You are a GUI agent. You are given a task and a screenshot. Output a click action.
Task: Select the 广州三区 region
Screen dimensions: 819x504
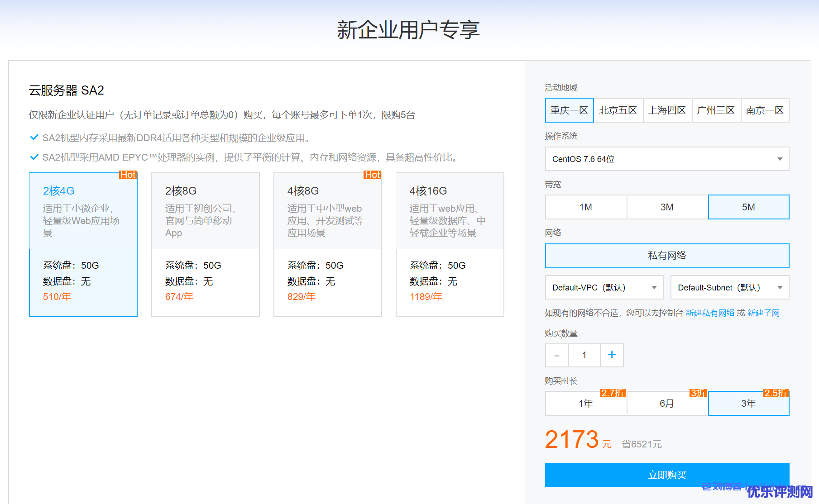(x=716, y=110)
